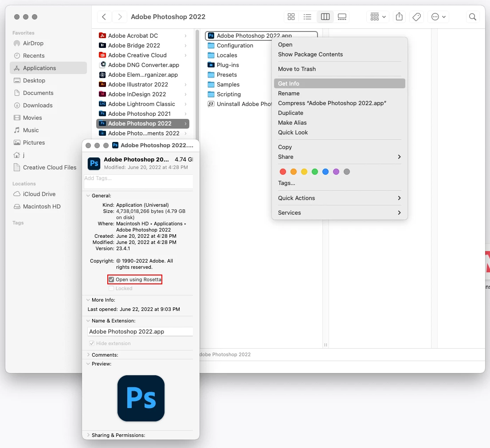Click the Finder search magnifier icon
The width and height of the screenshot is (490, 448).
[473, 16]
